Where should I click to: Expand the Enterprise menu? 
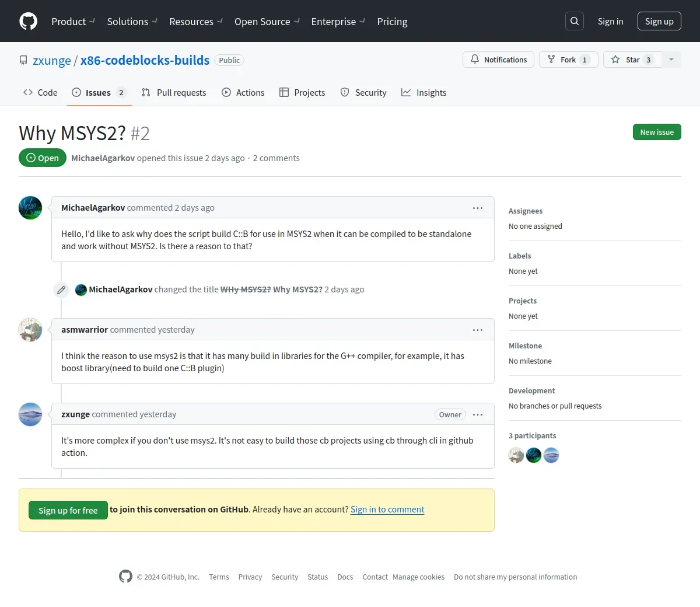tap(338, 22)
